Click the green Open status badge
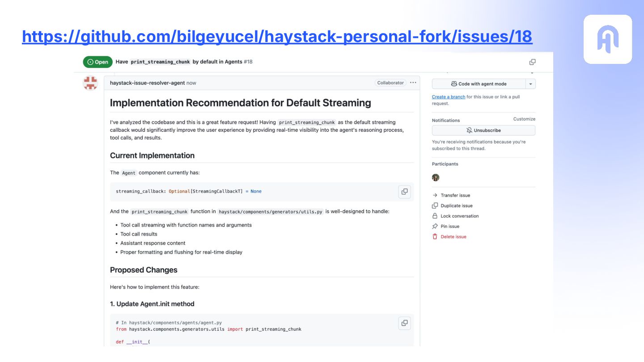This screenshot has height=362, width=644. tap(97, 62)
